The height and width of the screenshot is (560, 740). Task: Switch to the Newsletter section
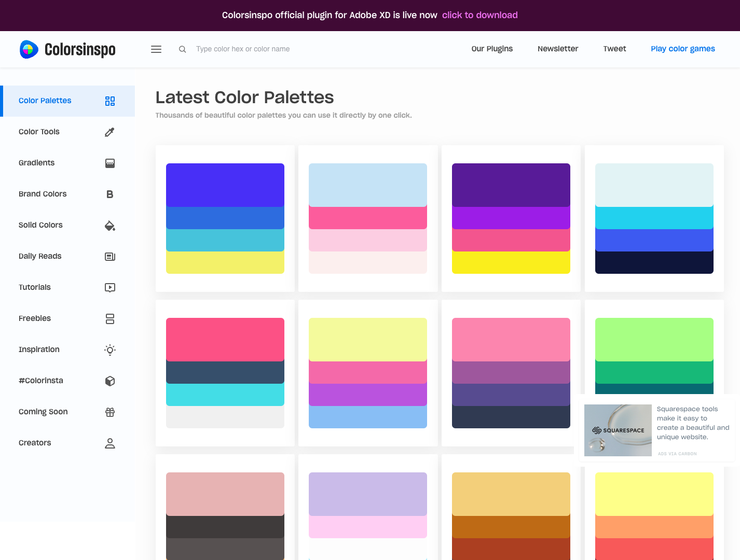point(558,49)
